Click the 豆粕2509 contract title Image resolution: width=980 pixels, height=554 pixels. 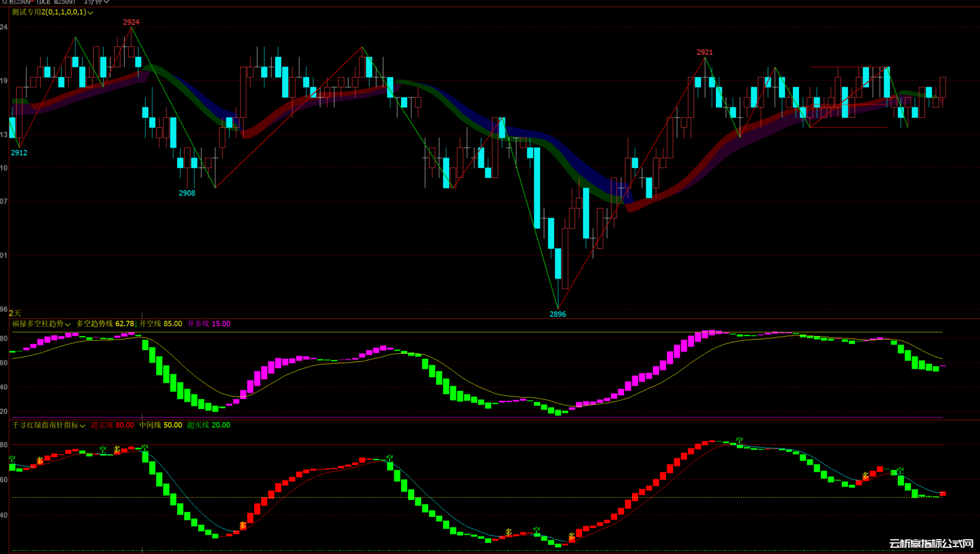(x=16, y=2)
